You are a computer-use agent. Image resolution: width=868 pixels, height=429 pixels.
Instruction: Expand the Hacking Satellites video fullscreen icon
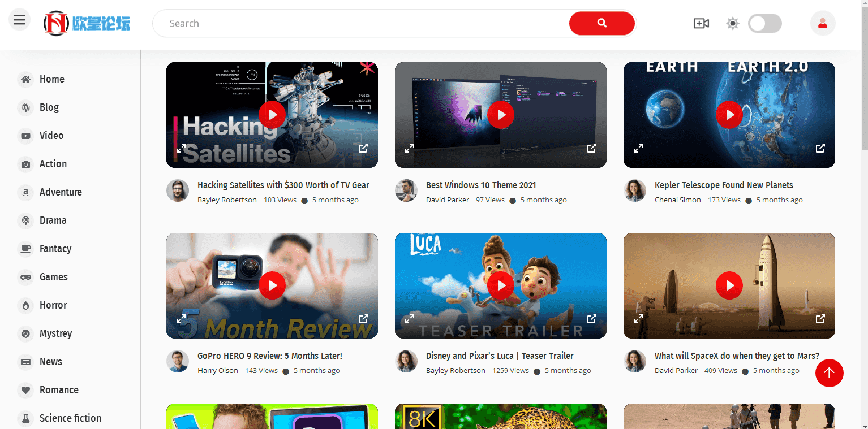coord(181,148)
